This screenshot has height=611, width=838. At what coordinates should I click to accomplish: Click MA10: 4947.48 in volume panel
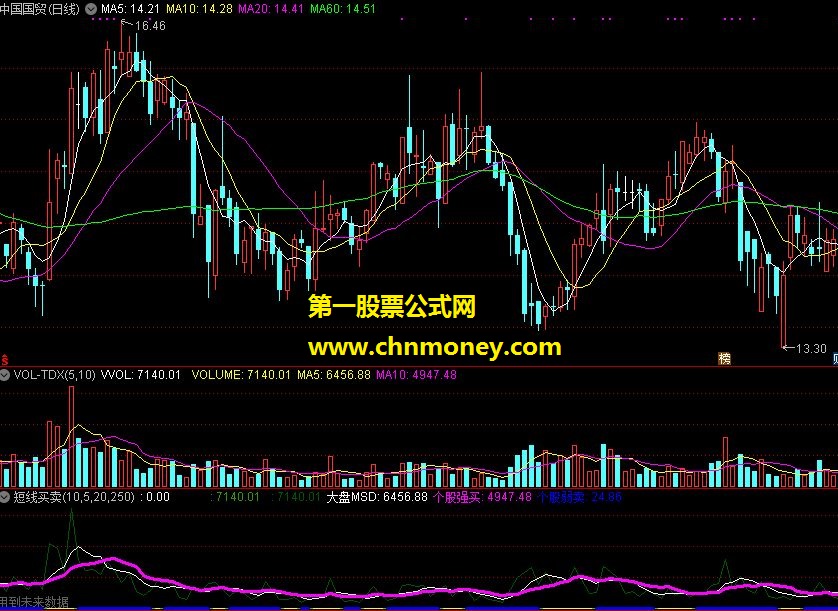tap(416, 375)
